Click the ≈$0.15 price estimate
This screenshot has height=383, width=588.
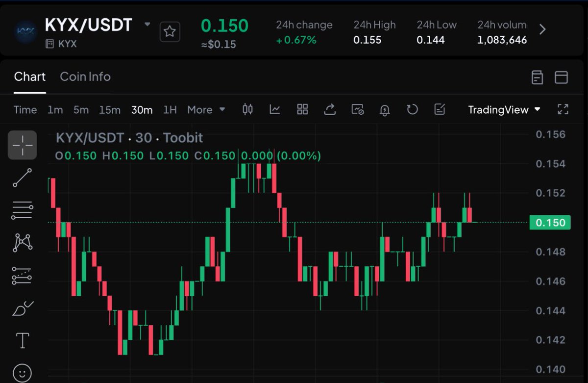pyautogui.click(x=219, y=45)
